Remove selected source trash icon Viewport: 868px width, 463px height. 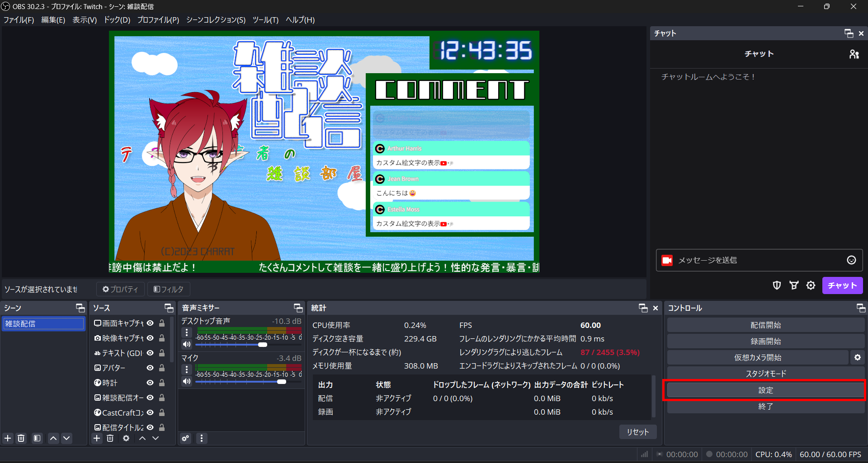pyautogui.click(x=110, y=438)
